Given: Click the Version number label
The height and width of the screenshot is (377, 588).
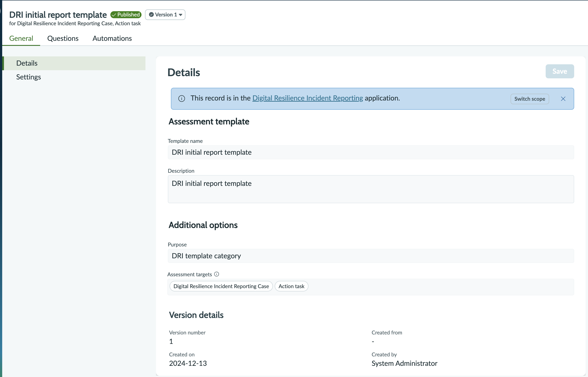Looking at the screenshot, I should tap(187, 333).
